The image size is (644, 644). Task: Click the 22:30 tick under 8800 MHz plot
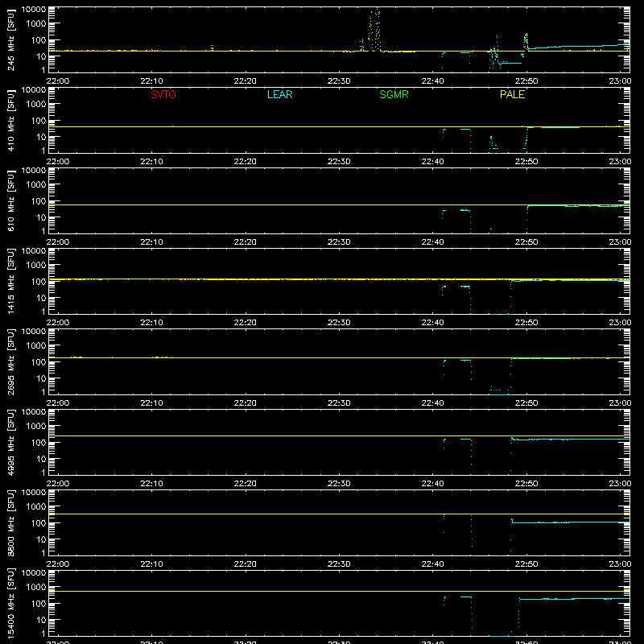coord(339,564)
